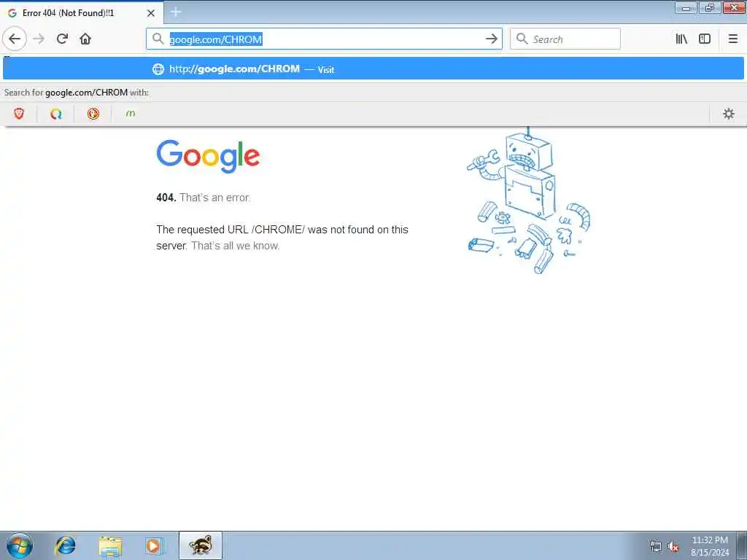The image size is (747, 560).
Task: Click the Show desktop strip on taskbar
Action: pos(742,545)
